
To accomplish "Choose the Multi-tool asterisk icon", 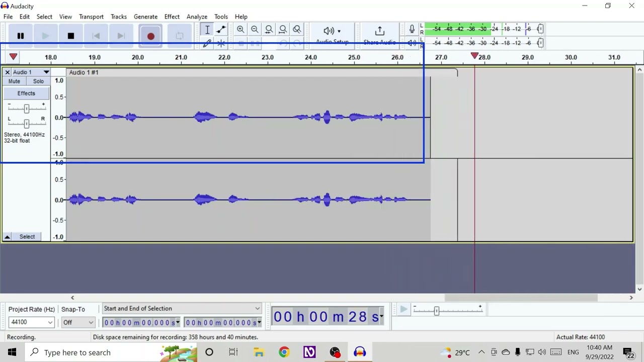I will pyautogui.click(x=221, y=44).
